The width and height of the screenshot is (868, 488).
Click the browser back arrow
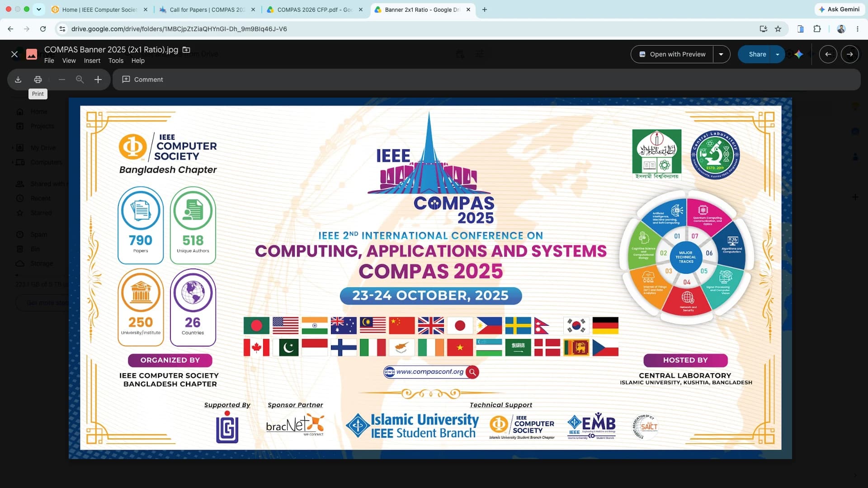coord(10,29)
